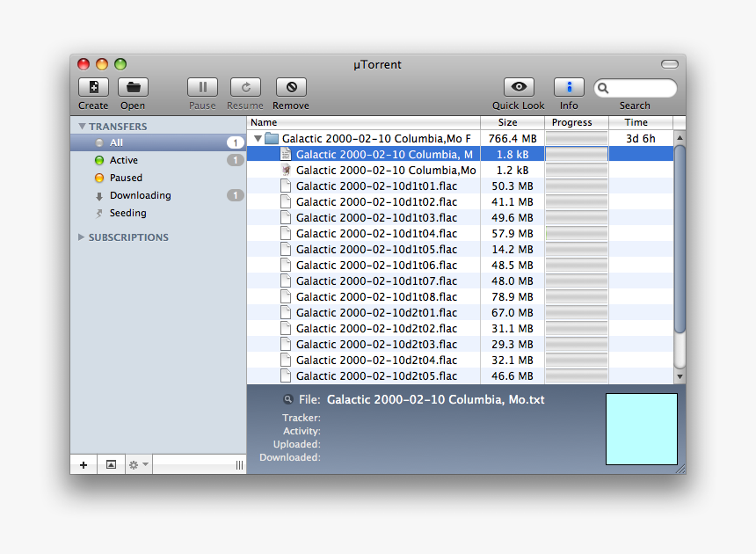
Task: Click the Seeding icon in sidebar
Action: pos(99,213)
